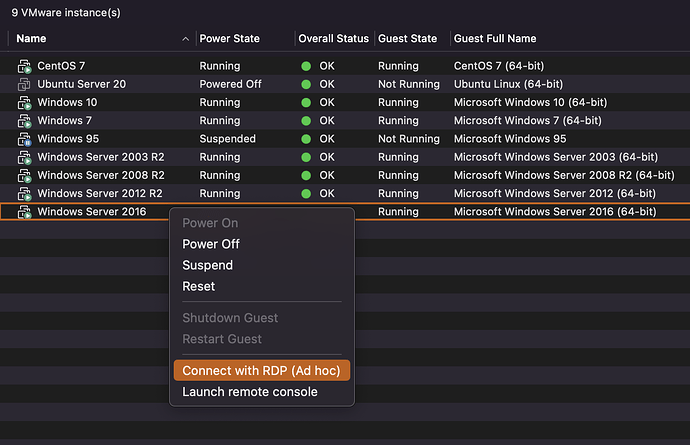Click the Windows Server 2003 R2 icon

pyautogui.click(x=25, y=157)
